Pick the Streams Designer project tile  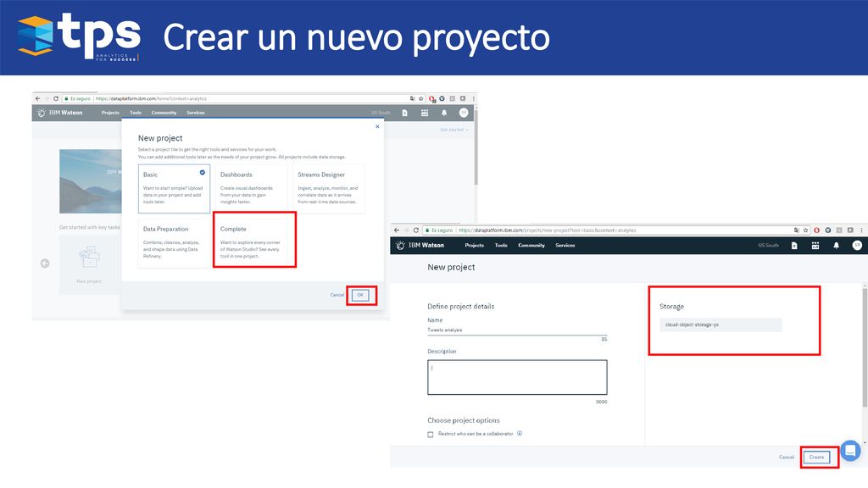point(329,188)
